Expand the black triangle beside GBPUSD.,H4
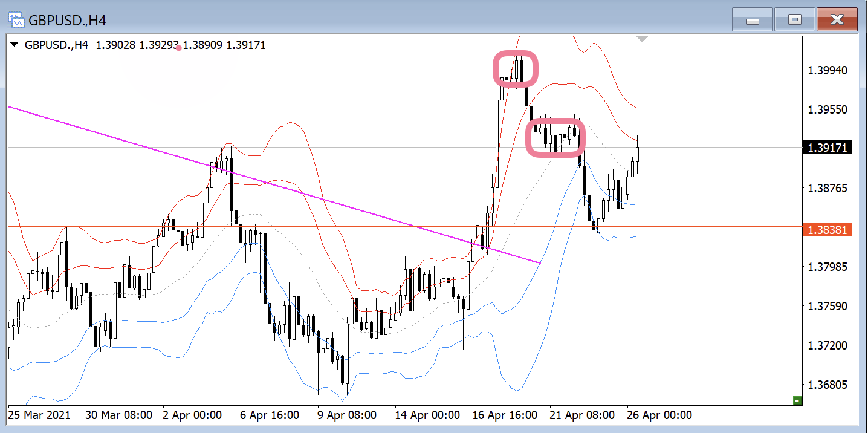The height and width of the screenshot is (433, 868). (x=15, y=45)
